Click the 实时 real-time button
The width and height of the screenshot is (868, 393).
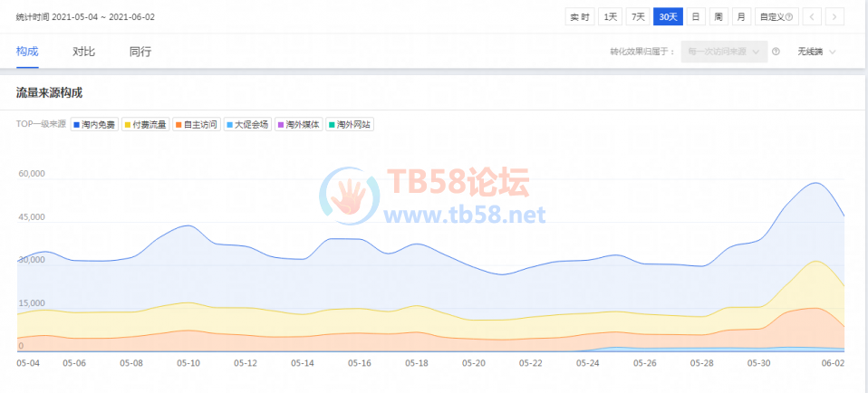579,16
